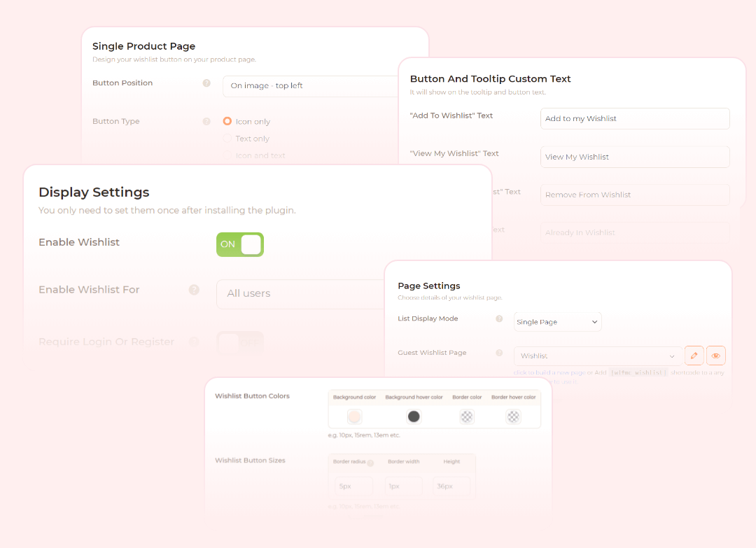Click the pencil edit icon for Wishlist page
Screen dimensions: 756x548
[x=694, y=356]
